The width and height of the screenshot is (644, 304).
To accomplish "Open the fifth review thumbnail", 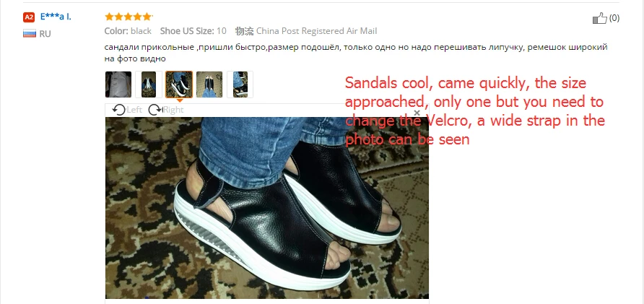I will tap(240, 84).
